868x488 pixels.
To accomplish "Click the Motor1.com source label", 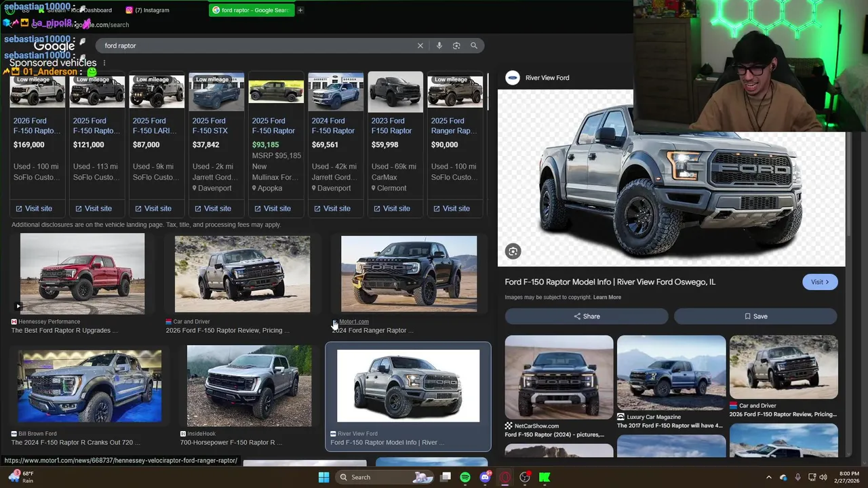I will click(x=353, y=321).
